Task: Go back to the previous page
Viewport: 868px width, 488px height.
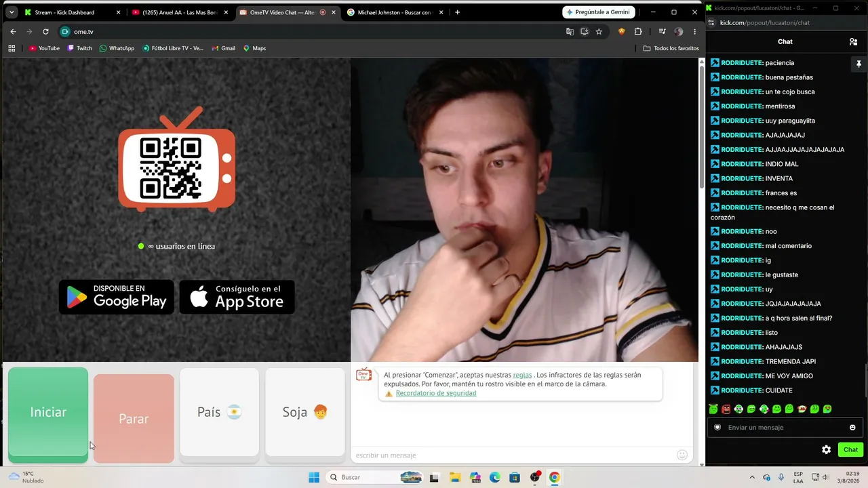Action: [x=13, y=31]
